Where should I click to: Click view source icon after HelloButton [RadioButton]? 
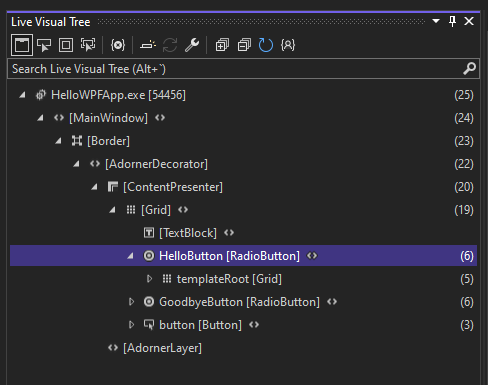pos(312,256)
